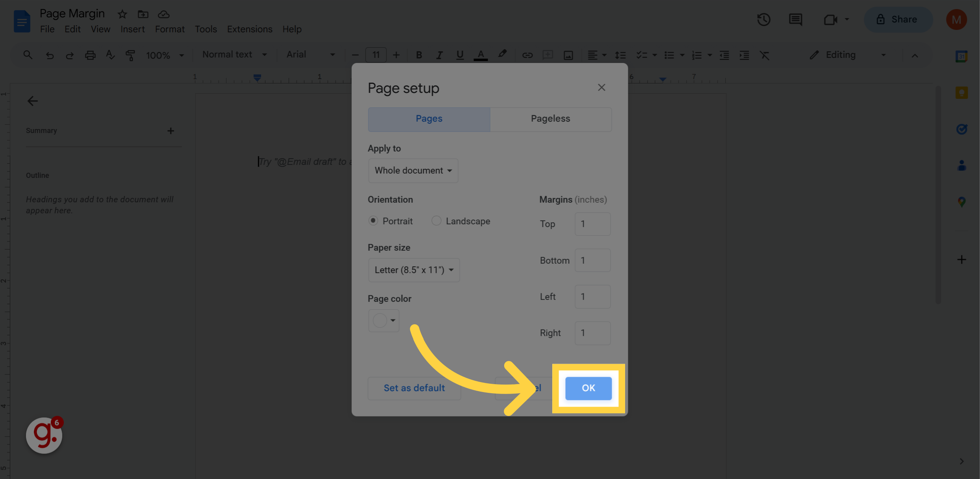Star the Page Margin document
Screen dimensions: 980x479
(122, 15)
